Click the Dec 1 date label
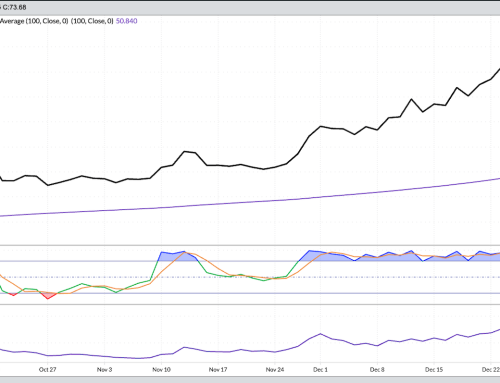 [320, 369]
